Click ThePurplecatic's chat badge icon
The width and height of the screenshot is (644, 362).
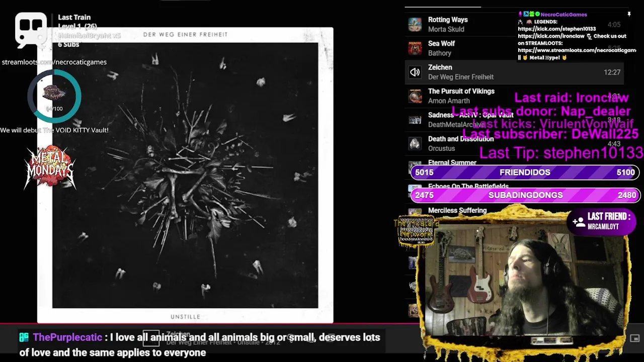click(x=24, y=337)
